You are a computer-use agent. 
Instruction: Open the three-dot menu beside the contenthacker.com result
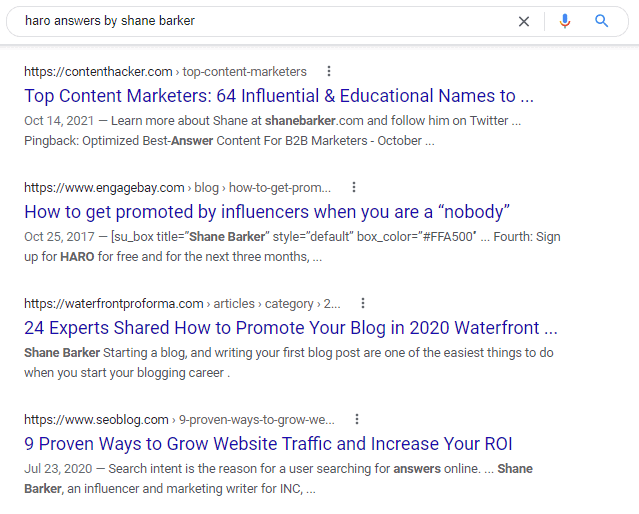coord(328,71)
